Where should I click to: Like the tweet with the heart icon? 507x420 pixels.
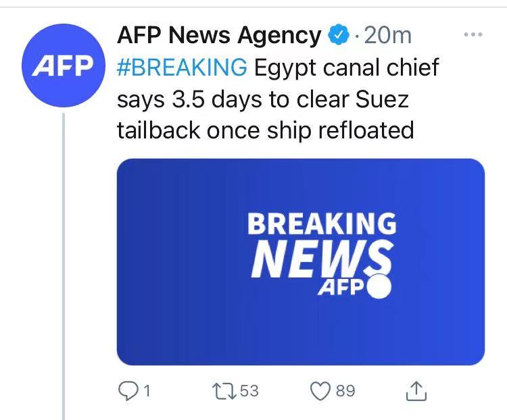click(x=318, y=391)
